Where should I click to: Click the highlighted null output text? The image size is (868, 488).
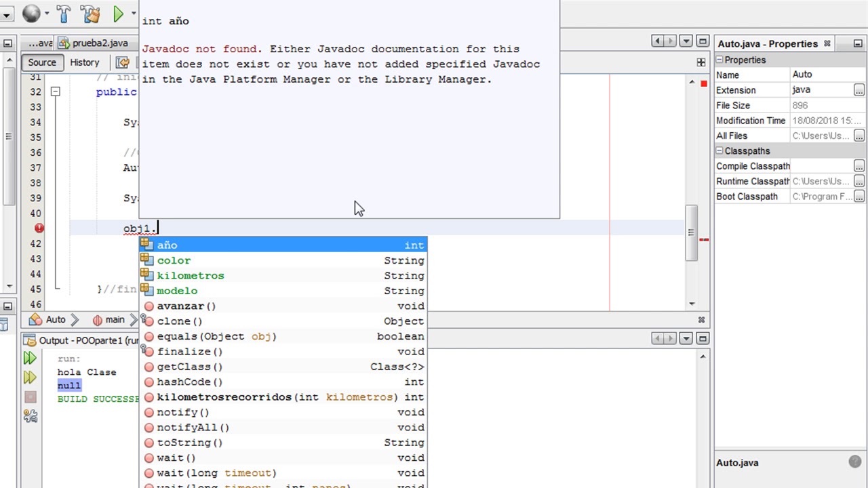click(x=69, y=385)
